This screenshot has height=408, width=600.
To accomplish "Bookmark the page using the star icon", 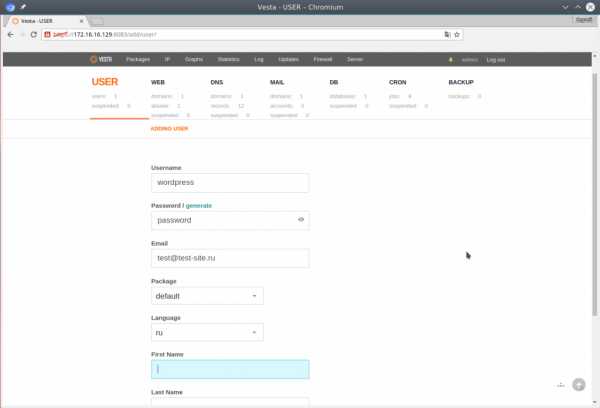I will [457, 34].
